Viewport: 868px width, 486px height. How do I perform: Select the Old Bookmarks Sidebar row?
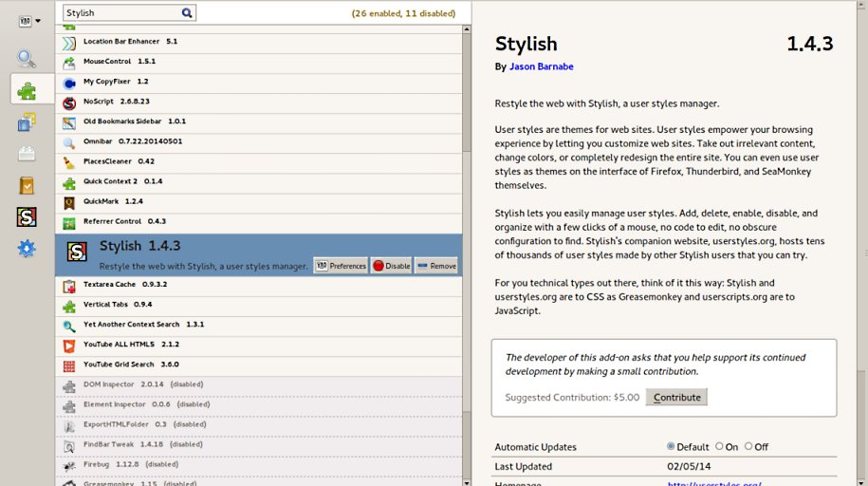(x=259, y=123)
